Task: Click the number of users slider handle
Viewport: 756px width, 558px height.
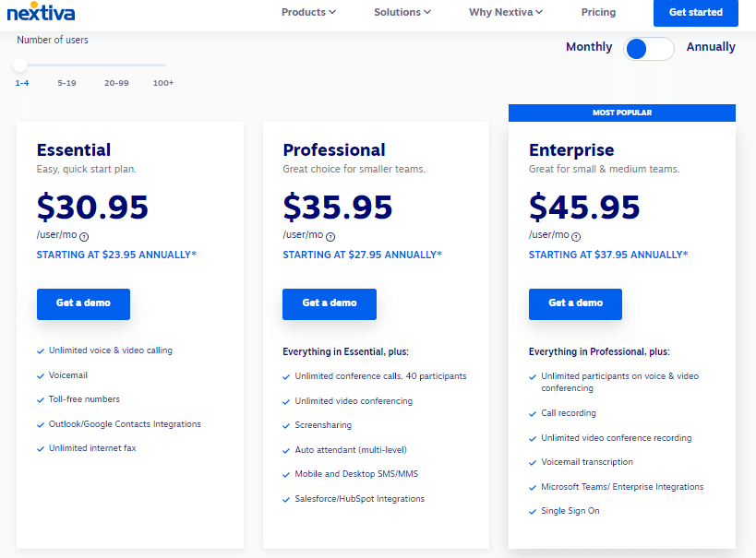Action: [18, 65]
